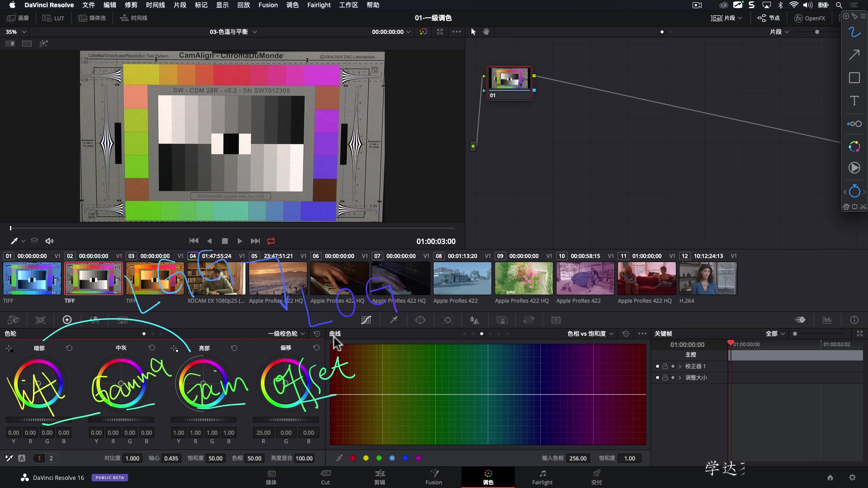Click the auto balance A button
The image size is (868, 488).
22,458
